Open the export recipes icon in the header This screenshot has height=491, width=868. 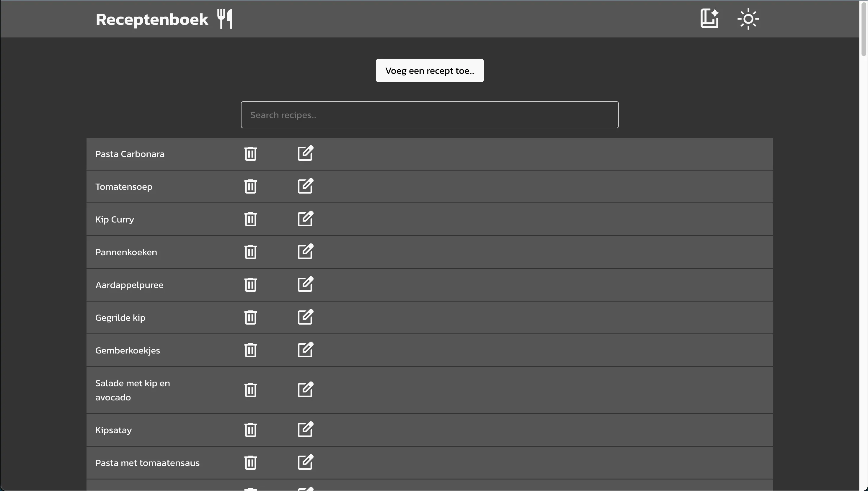click(x=709, y=19)
